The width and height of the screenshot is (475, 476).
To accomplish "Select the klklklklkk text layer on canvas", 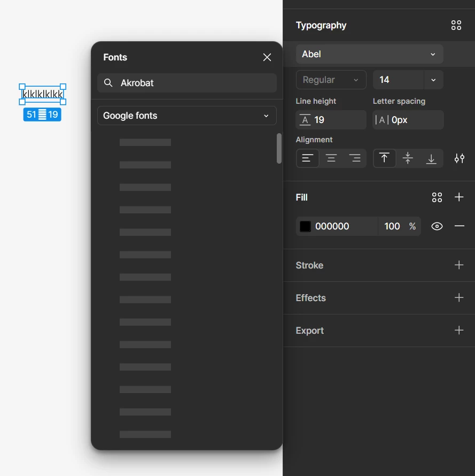I will tap(42, 94).
